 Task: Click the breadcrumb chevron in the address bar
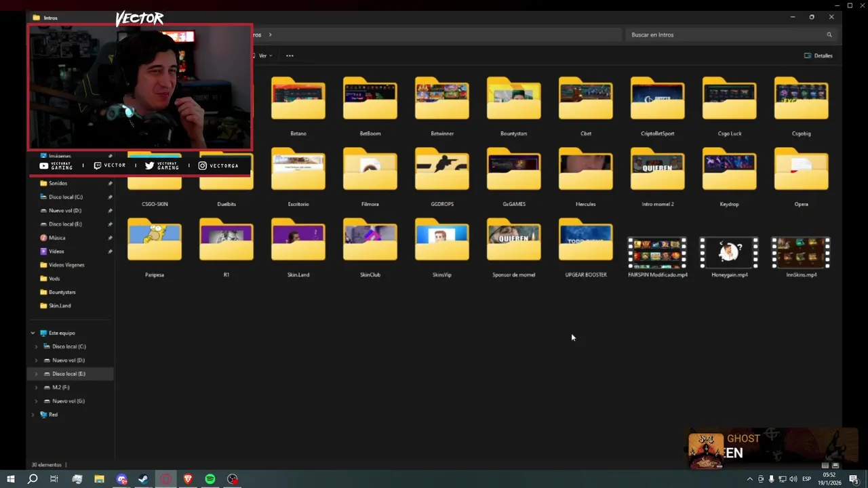[270, 35]
